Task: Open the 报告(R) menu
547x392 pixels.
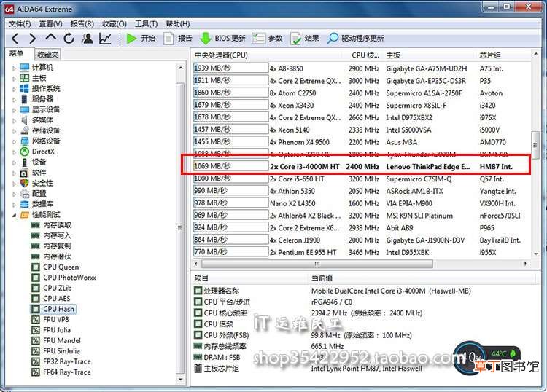Action: (82, 24)
